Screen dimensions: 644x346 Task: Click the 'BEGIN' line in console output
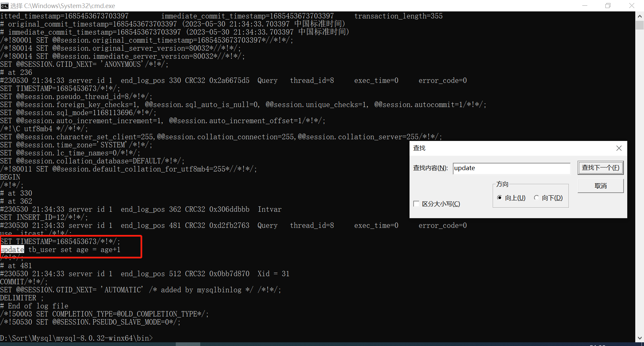pos(10,177)
